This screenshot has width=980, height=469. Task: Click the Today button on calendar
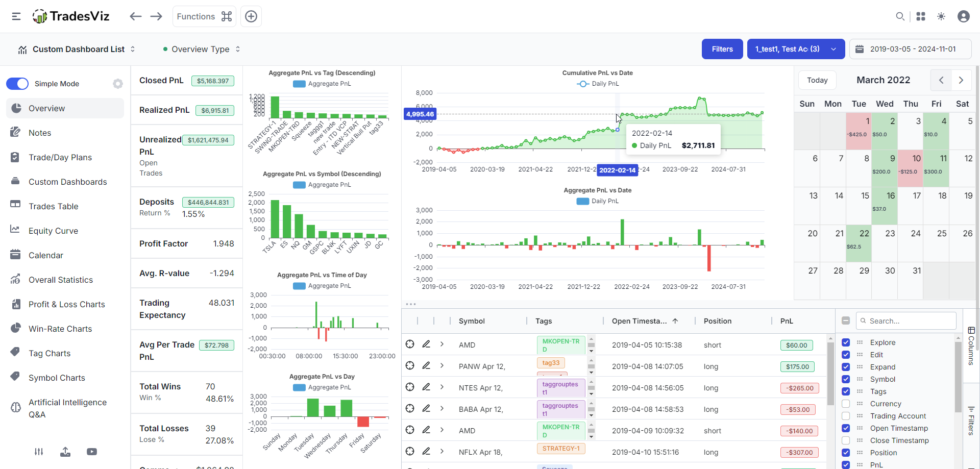point(817,80)
